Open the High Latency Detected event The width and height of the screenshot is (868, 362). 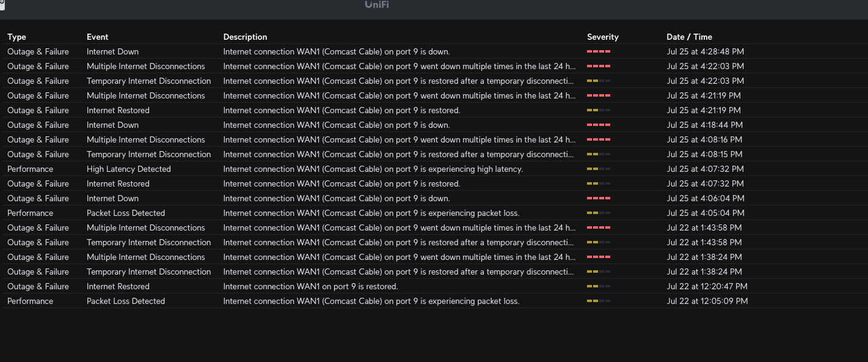point(129,169)
